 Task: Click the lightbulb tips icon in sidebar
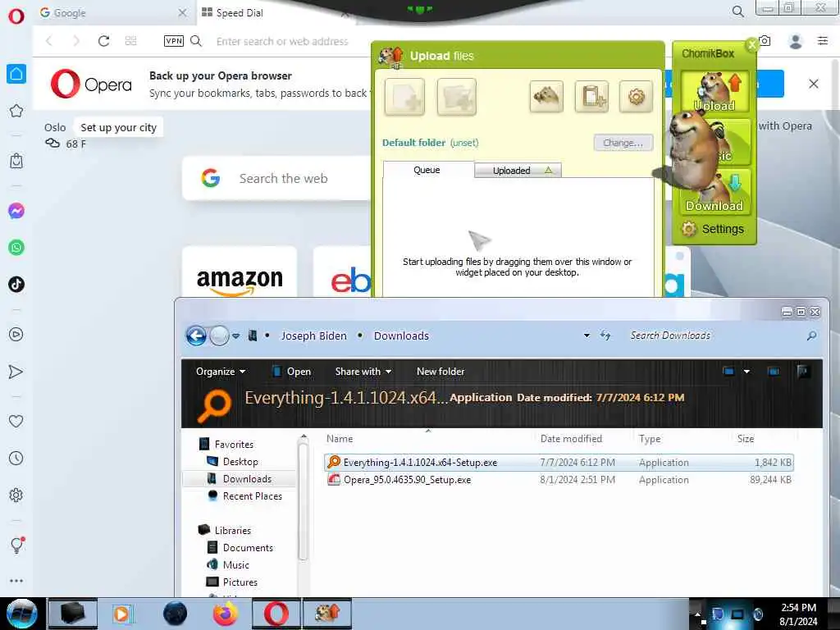16,545
